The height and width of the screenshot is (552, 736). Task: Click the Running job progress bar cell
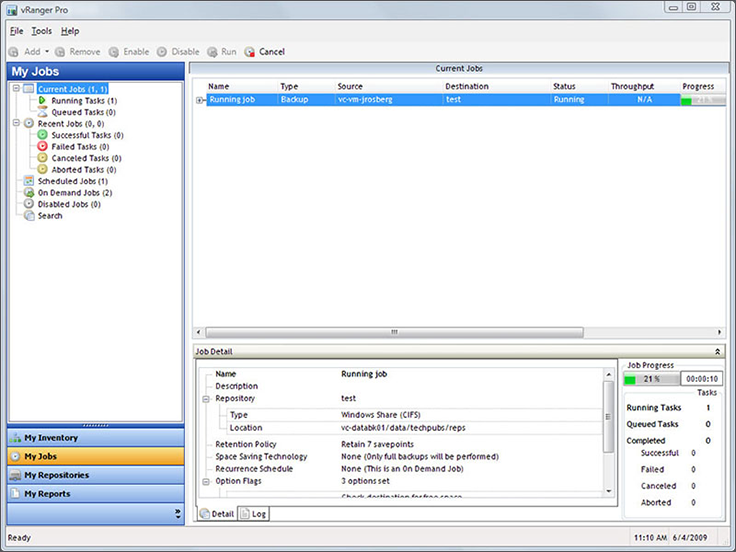703,100
